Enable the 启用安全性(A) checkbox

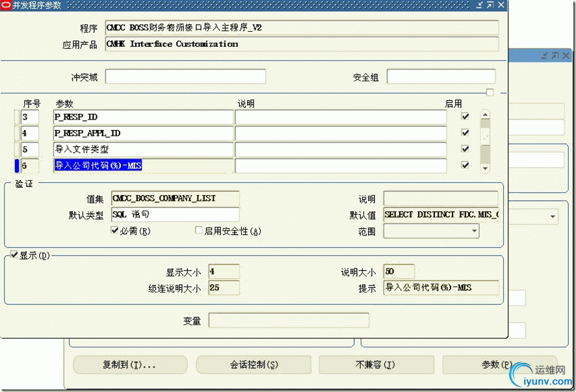click(199, 230)
